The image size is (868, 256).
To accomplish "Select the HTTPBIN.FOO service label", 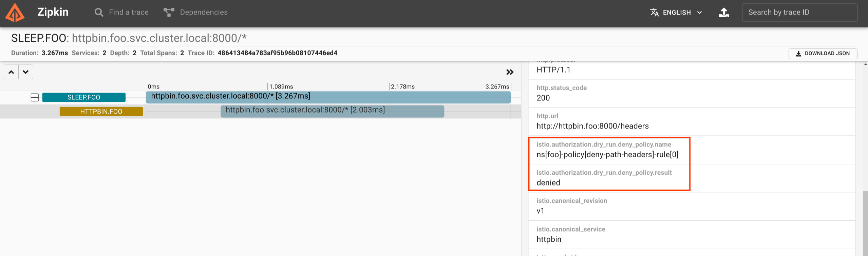I will (x=101, y=112).
